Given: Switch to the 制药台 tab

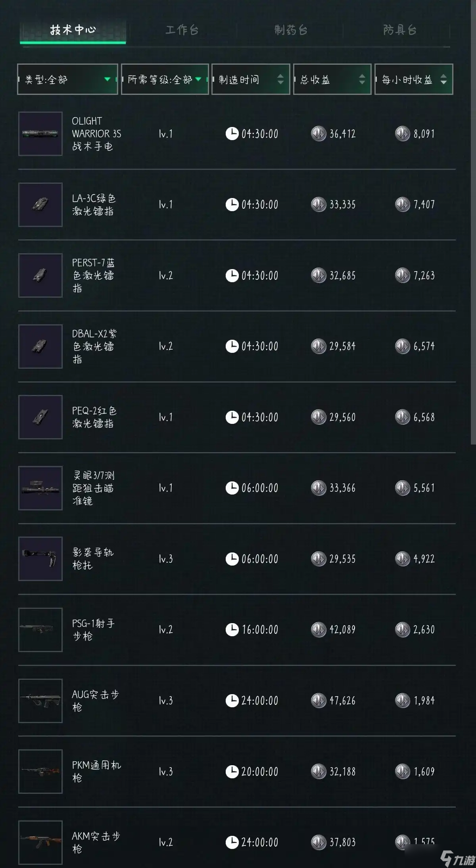Looking at the screenshot, I should click(291, 30).
